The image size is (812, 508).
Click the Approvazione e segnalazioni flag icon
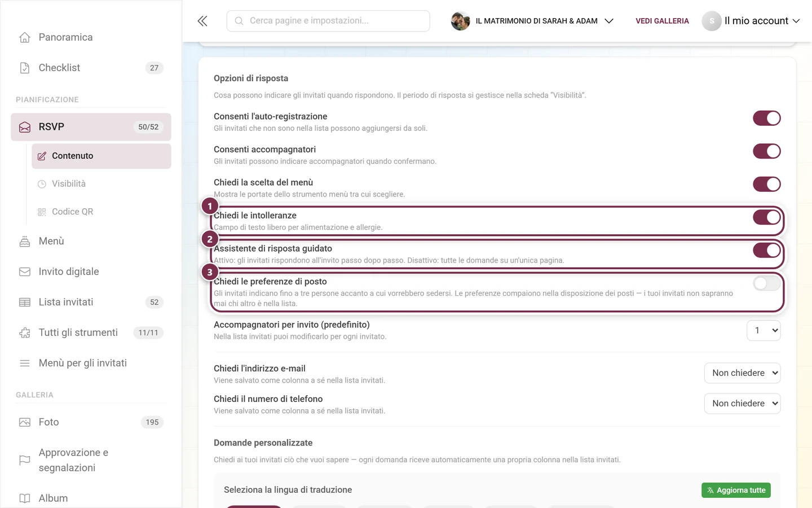pyautogui.click(x=25, y=460)
